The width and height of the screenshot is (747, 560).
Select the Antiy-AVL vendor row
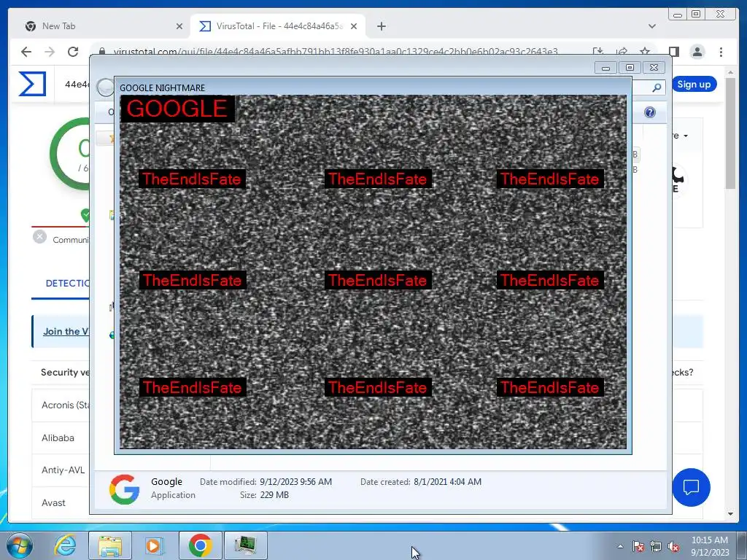click(61, 470)
